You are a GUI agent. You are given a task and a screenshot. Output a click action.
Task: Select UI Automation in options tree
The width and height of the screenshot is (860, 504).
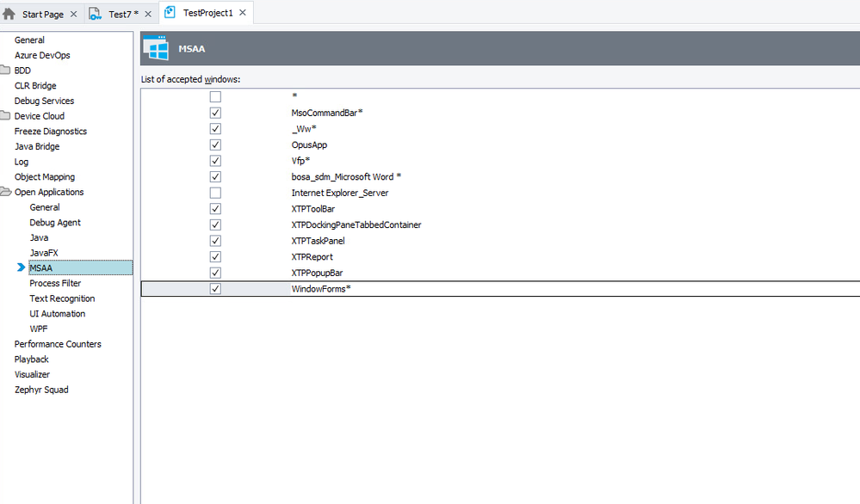pos(57,314)
